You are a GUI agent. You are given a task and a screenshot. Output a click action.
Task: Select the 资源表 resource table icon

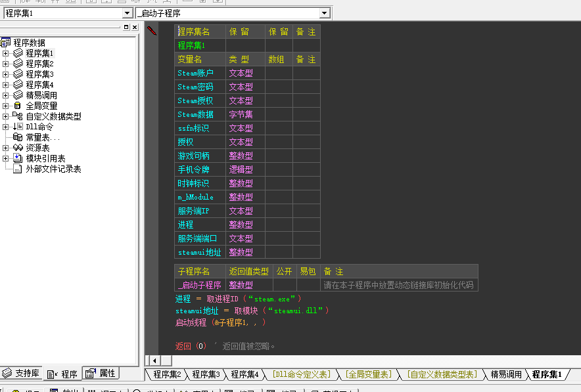click(18, 148)
